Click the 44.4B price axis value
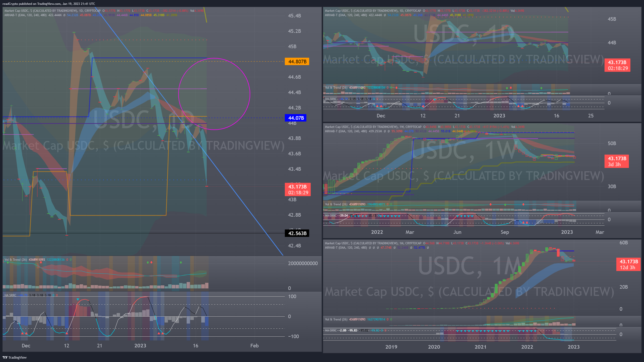This screenshot has width=644, height=362. [x=294, y=92]
